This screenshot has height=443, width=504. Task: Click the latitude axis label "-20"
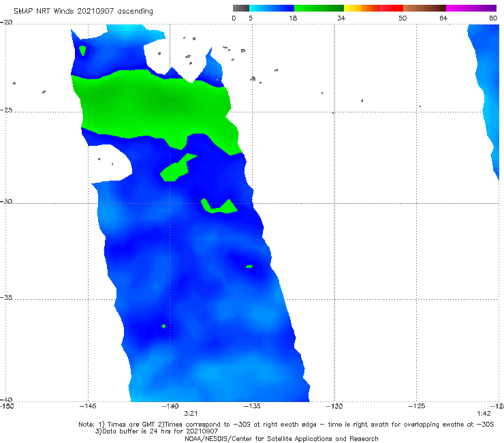[6, 22]
